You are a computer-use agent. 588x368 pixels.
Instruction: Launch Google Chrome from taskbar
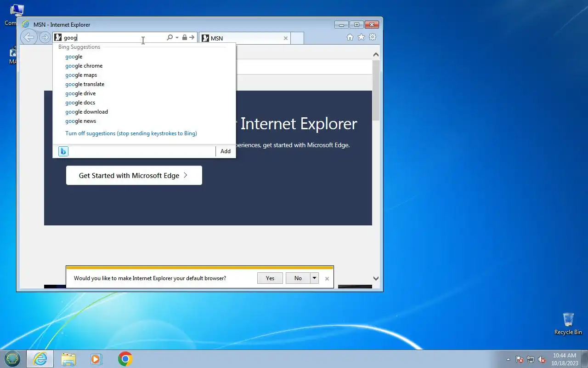click(x=125, y=359)
